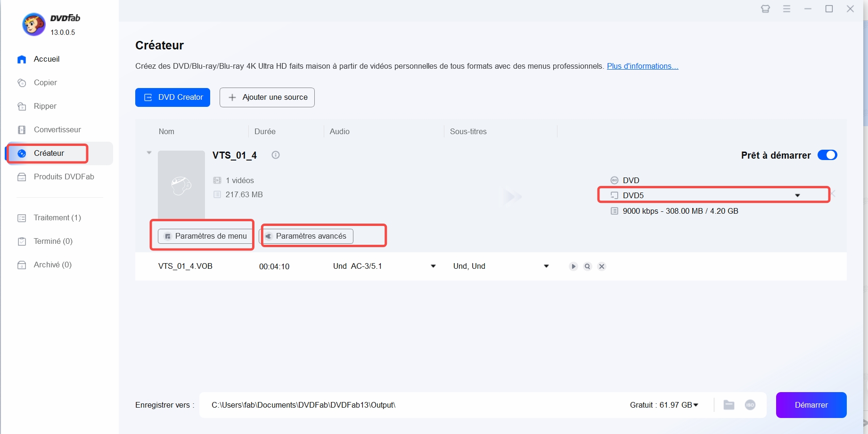Click the 217.63 MB size text

point(244,195)
